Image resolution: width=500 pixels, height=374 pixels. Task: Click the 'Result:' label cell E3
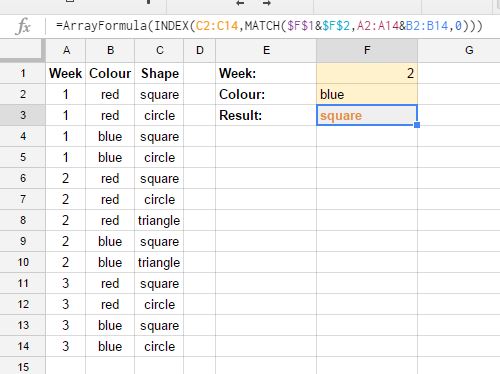pos(266,115)
